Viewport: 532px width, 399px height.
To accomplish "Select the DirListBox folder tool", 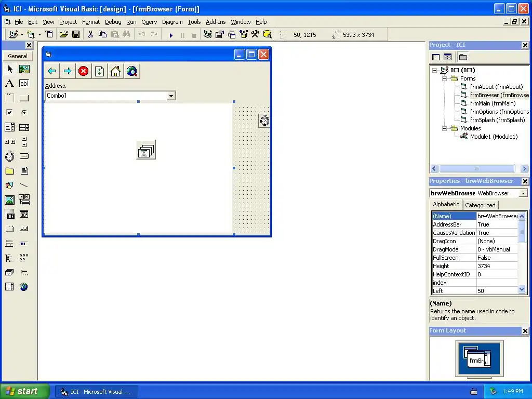I will [x=9, y=170].
